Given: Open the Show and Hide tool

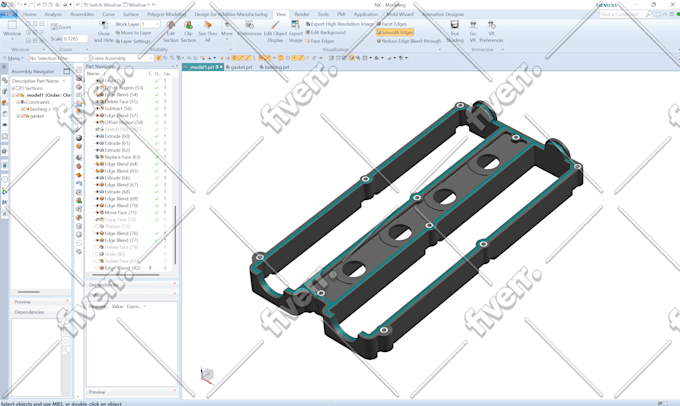Looking at the screenshot, I should (103, 31).
